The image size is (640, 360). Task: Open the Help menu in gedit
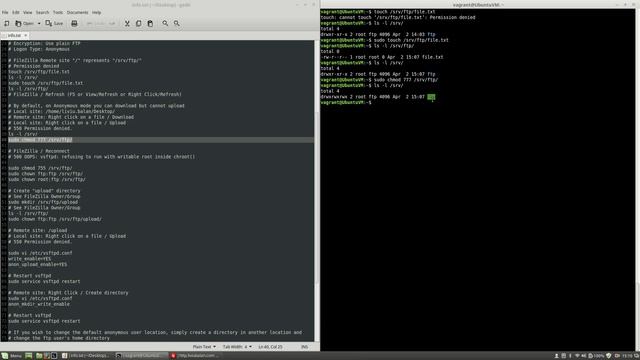[96, 13]
